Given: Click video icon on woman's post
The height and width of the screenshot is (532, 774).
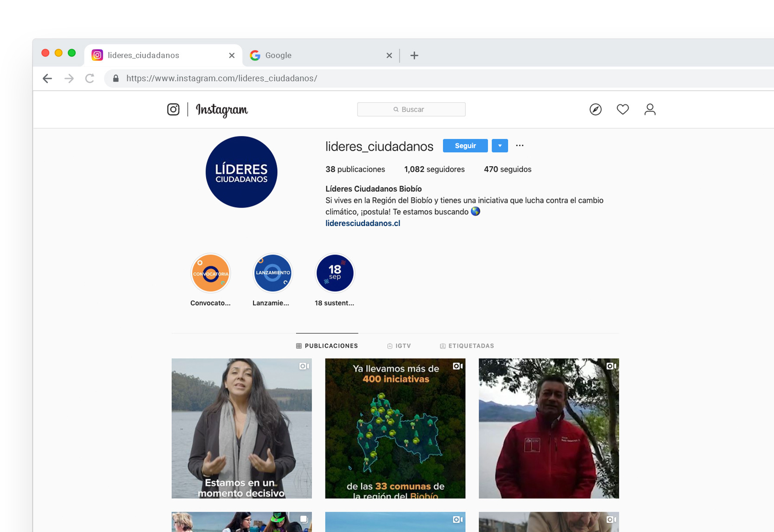Looking at the screenshot, I should 304,366.
